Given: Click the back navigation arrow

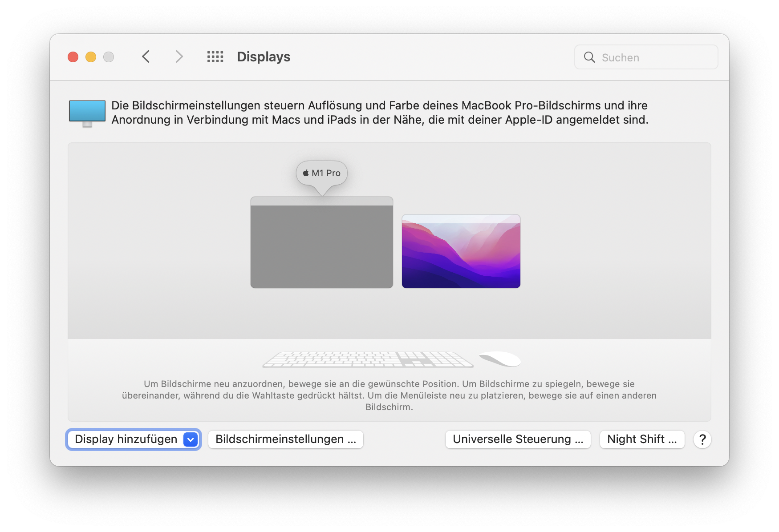Looking at the screenshot, I should (146, 56).
